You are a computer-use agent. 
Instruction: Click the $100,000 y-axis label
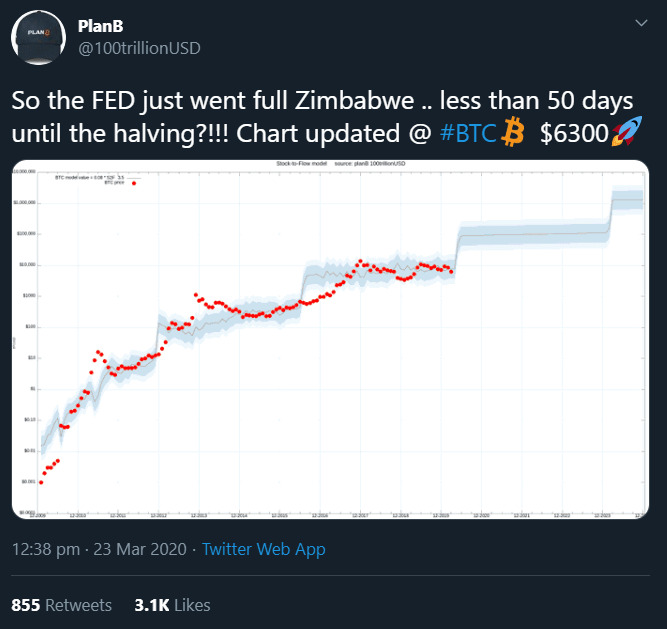(x=25, y=233)
